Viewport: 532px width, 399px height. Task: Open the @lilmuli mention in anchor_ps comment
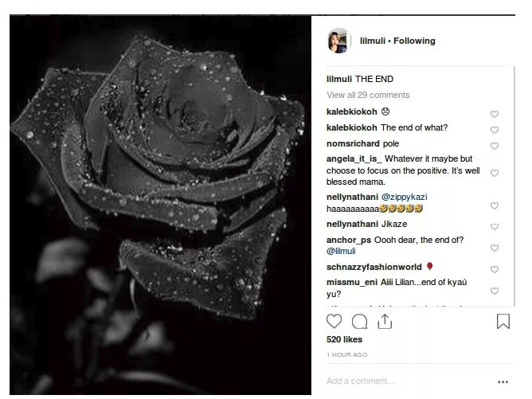(x=341, y=251)
